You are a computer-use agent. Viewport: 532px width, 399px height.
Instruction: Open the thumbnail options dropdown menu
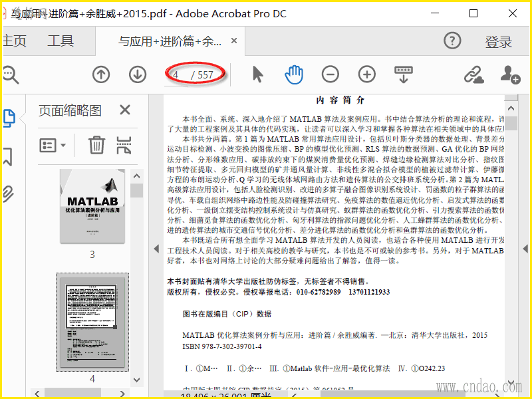pos(53,145)
